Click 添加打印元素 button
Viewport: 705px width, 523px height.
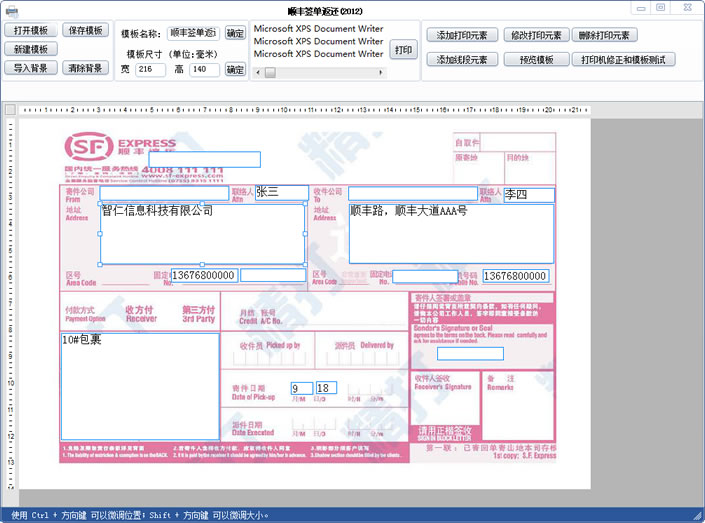pyautogui.click(x=462, y=35)
